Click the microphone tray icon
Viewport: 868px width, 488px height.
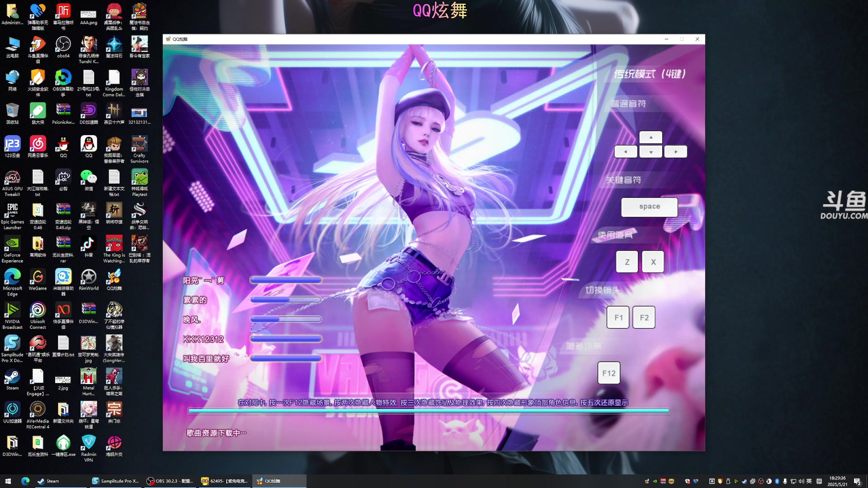785,481
